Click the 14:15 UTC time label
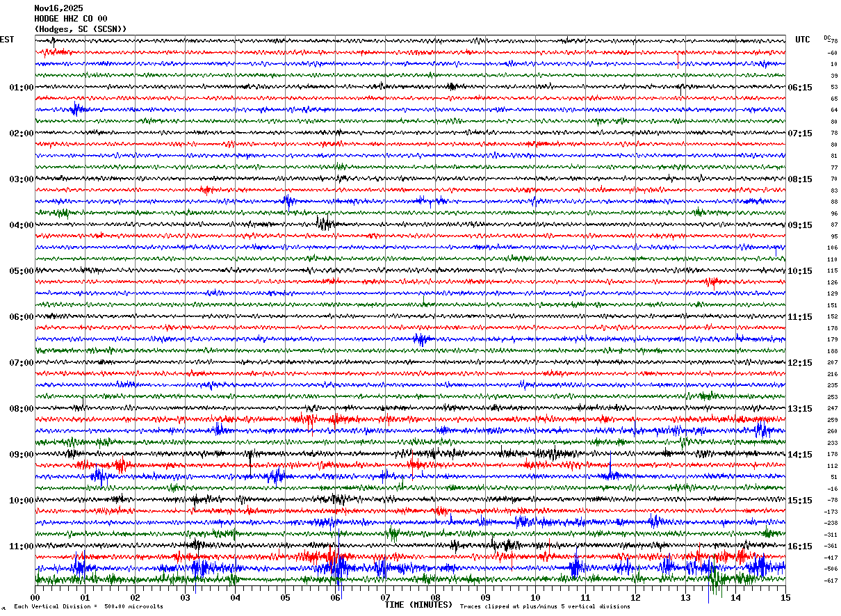The height and width of the screenshot is (616, 841). coord(801,455)
